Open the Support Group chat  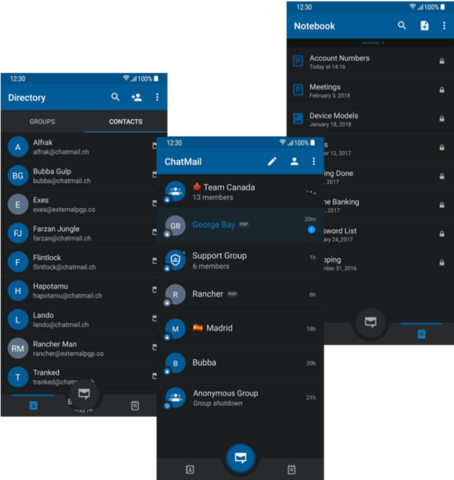[x=240, y=260]
